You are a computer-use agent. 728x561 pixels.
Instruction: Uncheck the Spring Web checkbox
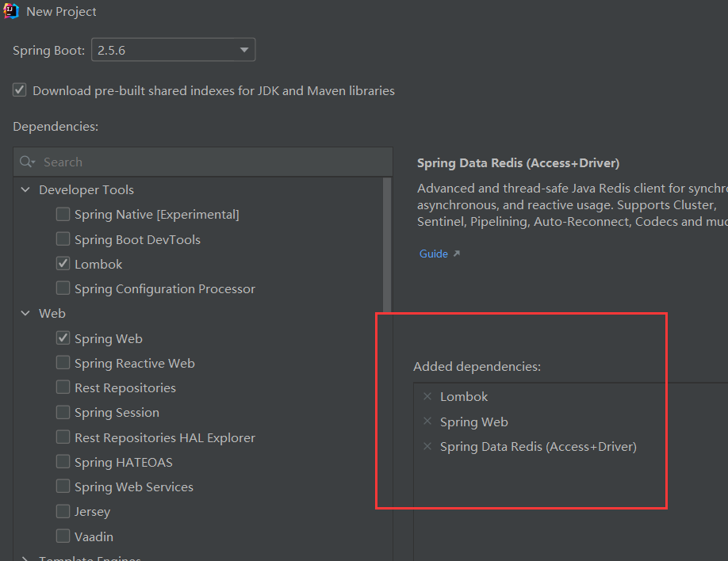point(63,338)
